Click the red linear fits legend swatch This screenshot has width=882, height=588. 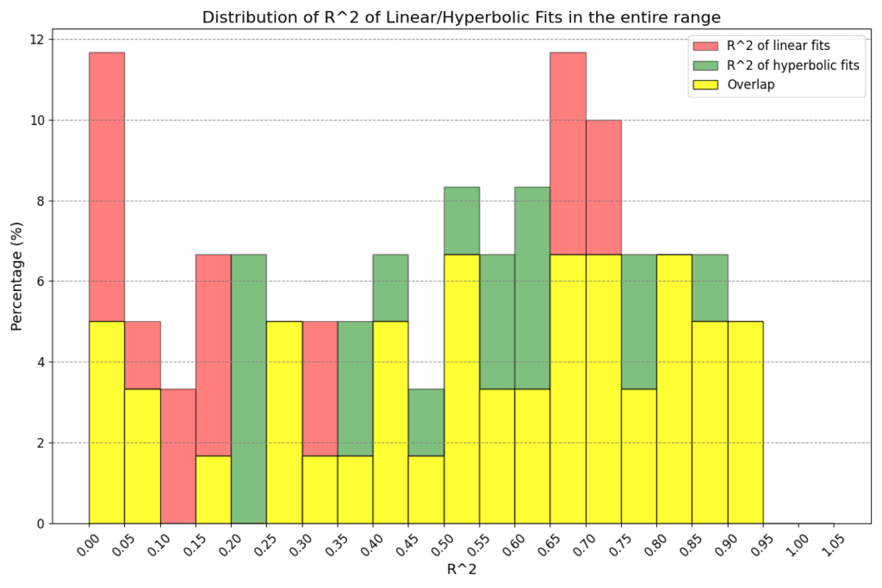click(705, 46)
